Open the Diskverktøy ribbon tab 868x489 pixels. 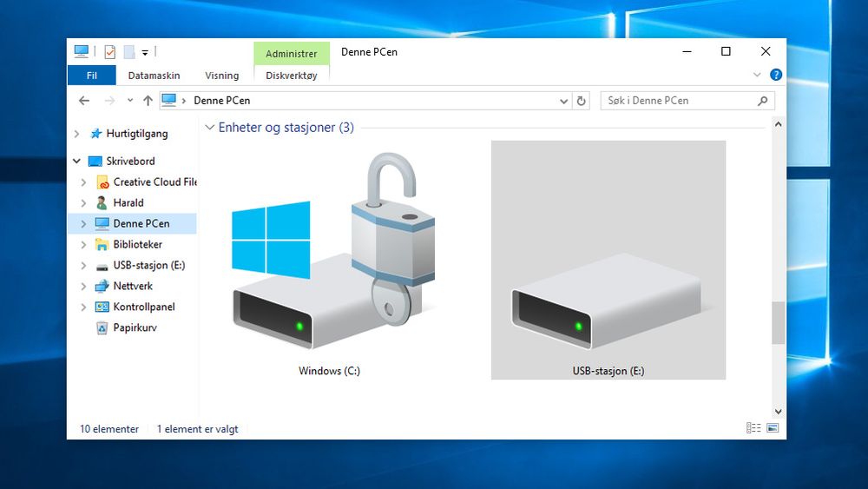pyautogui.click(x=292, y=76)
